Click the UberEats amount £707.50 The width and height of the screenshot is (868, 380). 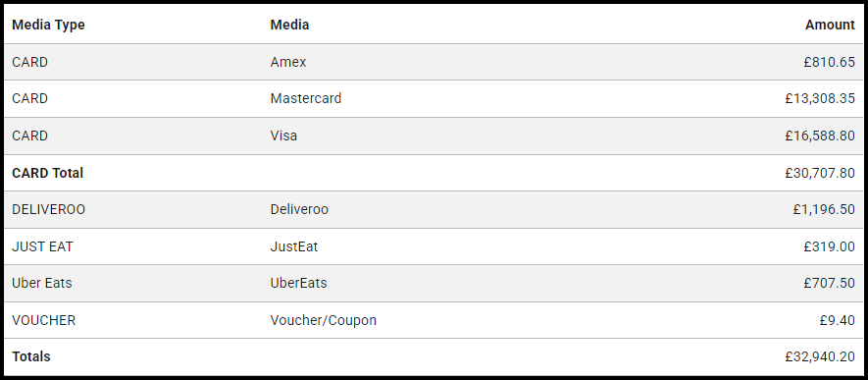coord(829,283)
